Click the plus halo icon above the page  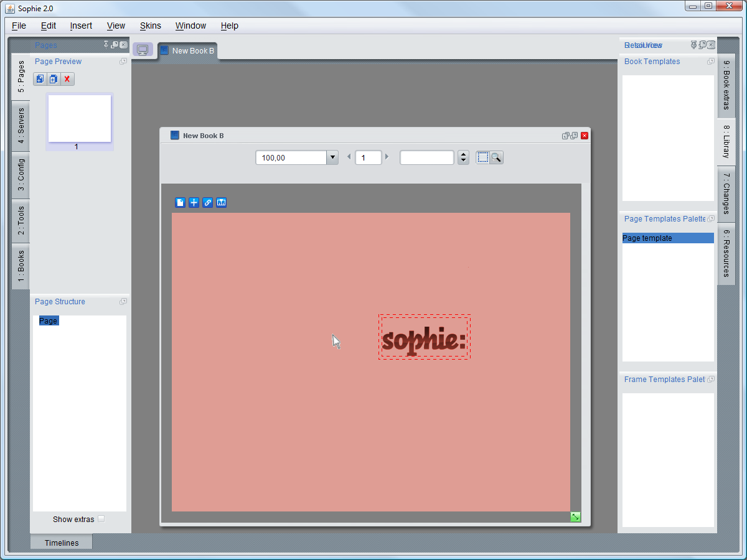[x=194, y=202]
